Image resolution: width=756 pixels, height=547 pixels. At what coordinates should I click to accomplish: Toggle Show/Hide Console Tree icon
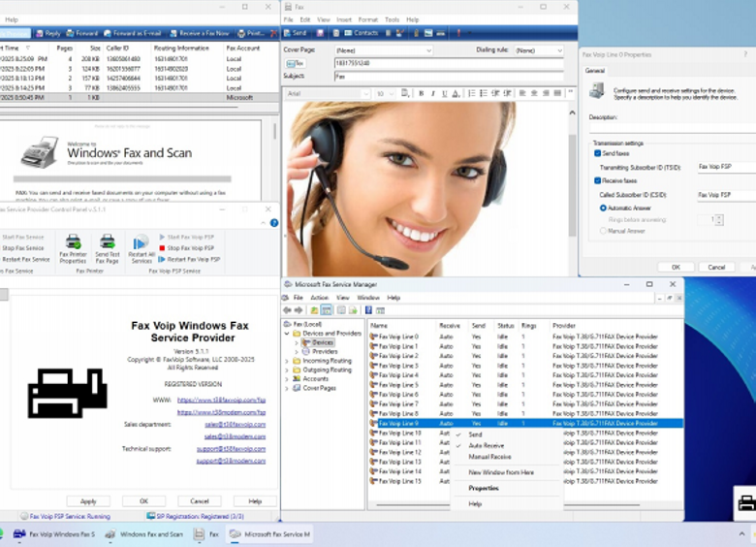[x=326, y=310]
